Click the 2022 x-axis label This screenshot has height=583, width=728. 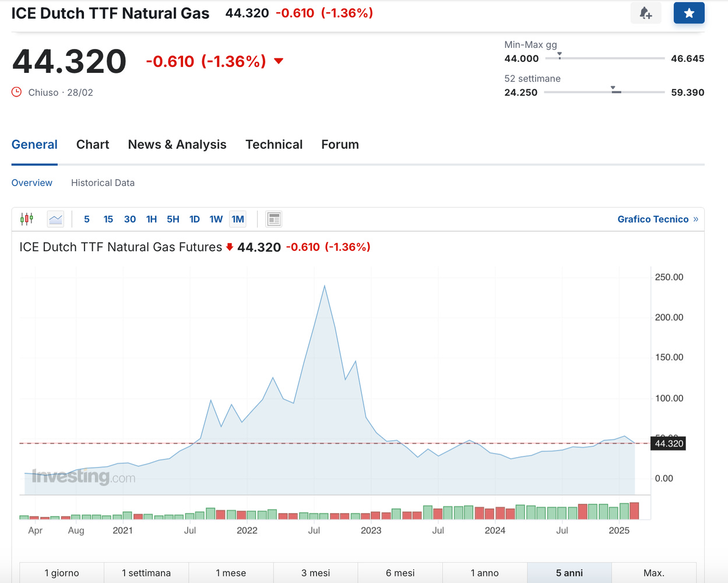(247, 531)
